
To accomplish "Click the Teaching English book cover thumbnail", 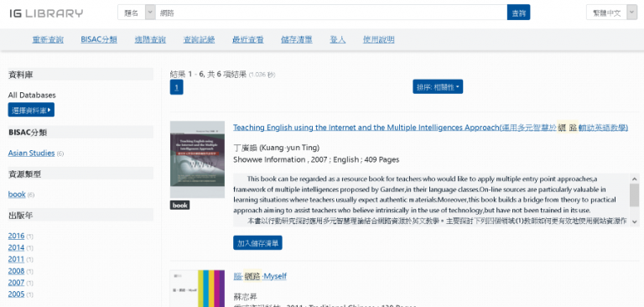I will [x=197, y=159].
